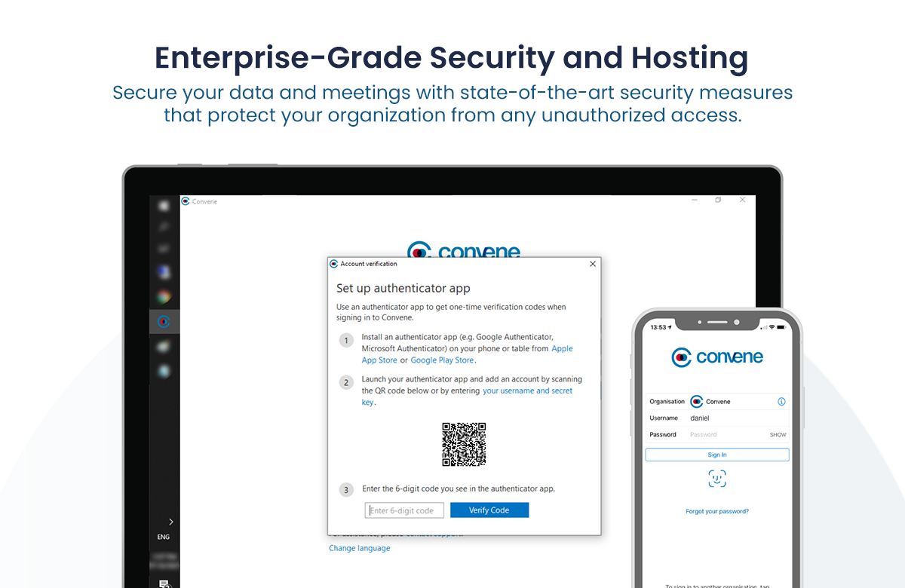Click the your username and secret key link
Viewport: 905px width, 588px height.
pos(527,390)
